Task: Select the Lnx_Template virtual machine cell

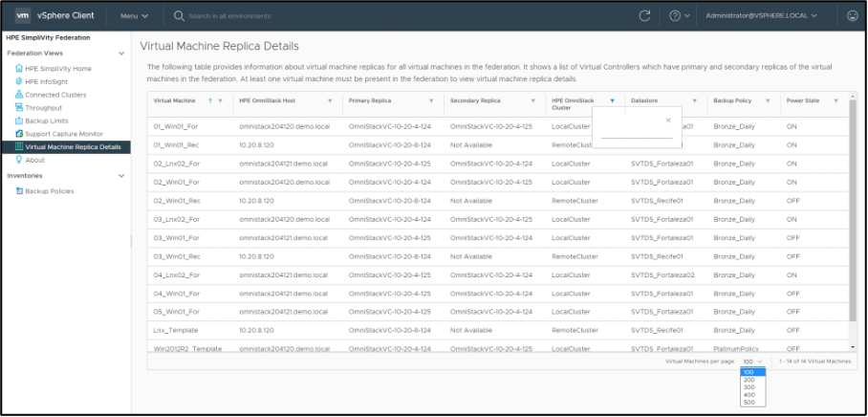Action: click(x=176, y=331)
